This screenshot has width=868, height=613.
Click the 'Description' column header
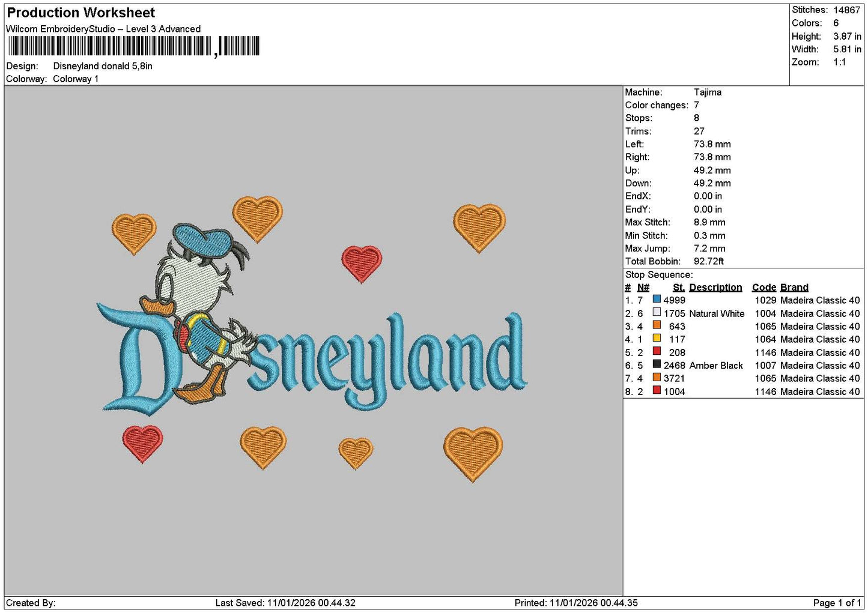[x=715, y=288]
